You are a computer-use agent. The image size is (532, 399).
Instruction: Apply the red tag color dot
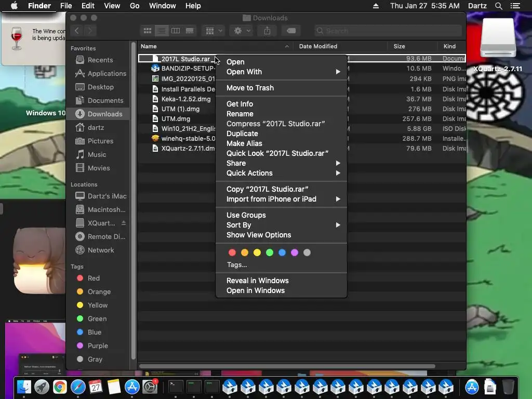tap(232, 252)
